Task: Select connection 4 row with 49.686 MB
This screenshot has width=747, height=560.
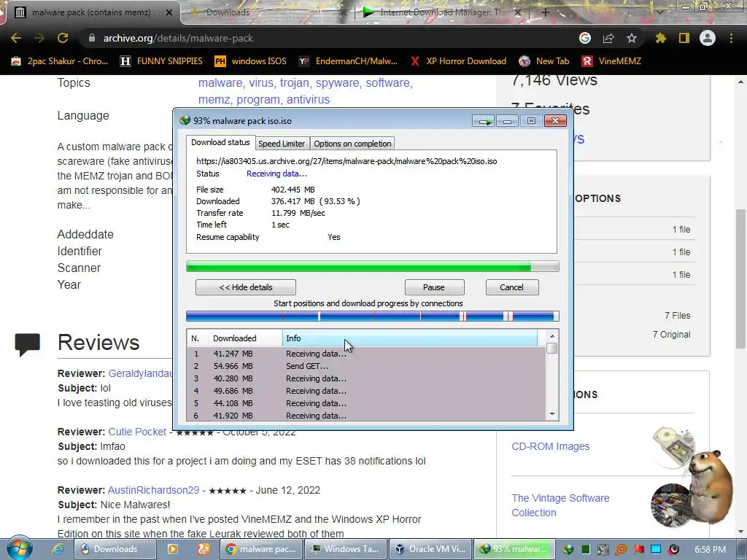Action: pyautogui.click(x=366, y=391)
